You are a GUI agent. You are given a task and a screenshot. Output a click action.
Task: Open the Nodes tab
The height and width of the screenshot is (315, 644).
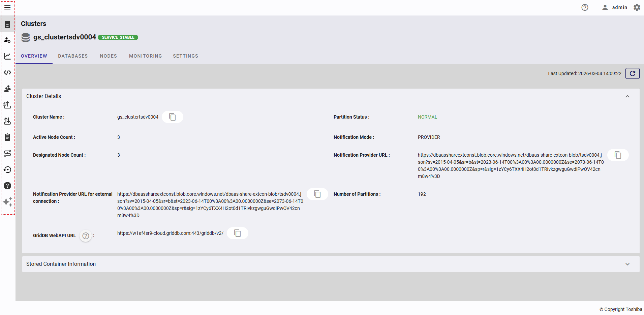tap(108, 56)
